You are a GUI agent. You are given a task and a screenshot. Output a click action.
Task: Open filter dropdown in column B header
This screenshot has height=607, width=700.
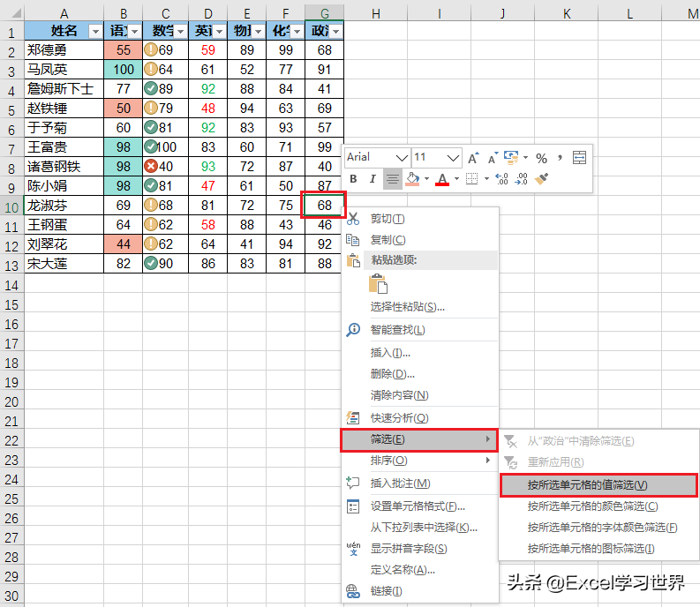pyautogui.click(x=135, y=31)
